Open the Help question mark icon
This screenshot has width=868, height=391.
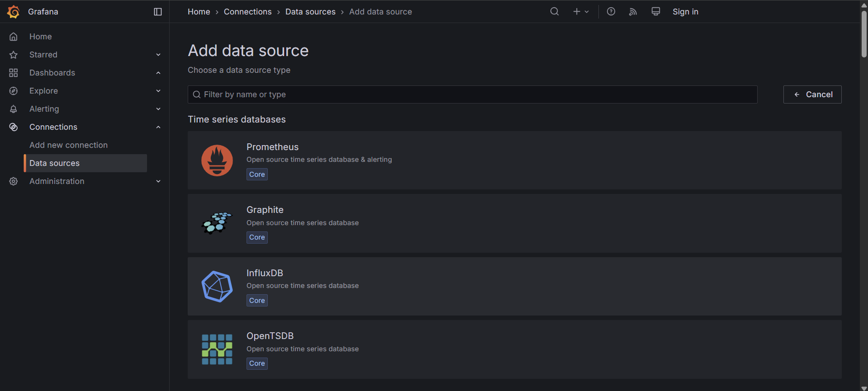click(611, 12)
